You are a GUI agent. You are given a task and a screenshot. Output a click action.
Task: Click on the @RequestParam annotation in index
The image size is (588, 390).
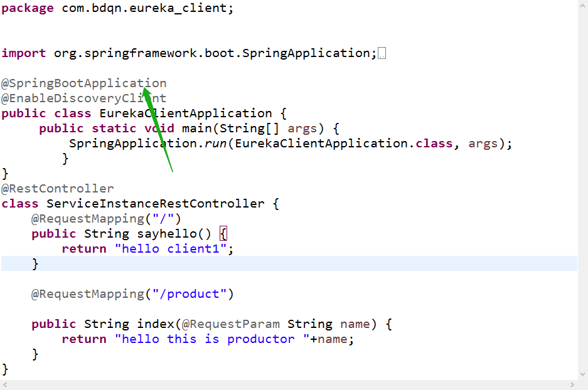pyautogui.click(x=231, y=324)
